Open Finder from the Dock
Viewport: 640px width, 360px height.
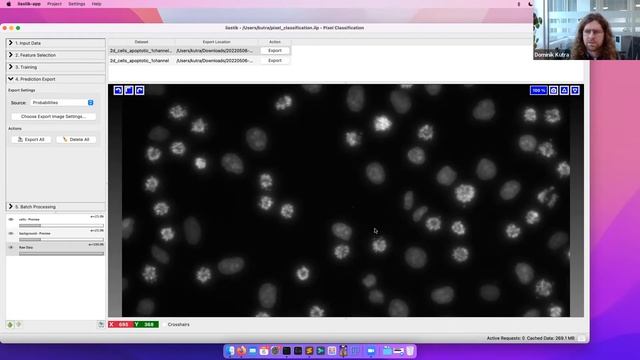[231, 351]
